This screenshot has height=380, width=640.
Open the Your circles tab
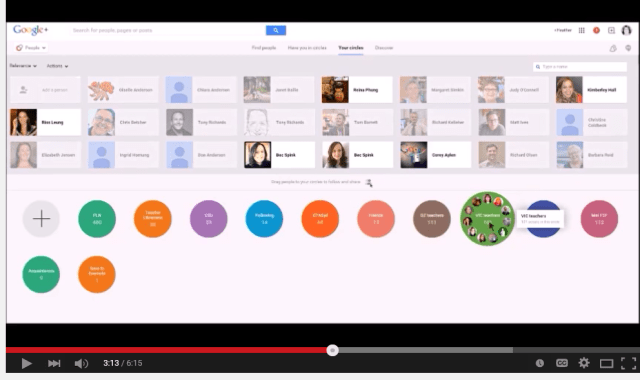click(x=351, y=48)
